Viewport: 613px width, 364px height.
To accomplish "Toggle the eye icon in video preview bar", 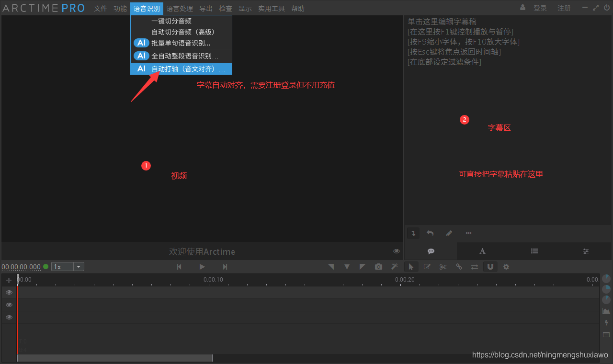I will (x=397, y=251).
